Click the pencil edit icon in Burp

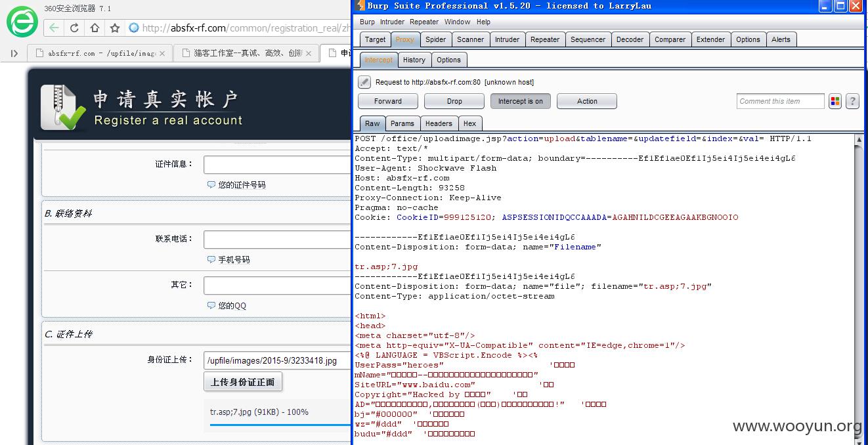tap(364, 82)
